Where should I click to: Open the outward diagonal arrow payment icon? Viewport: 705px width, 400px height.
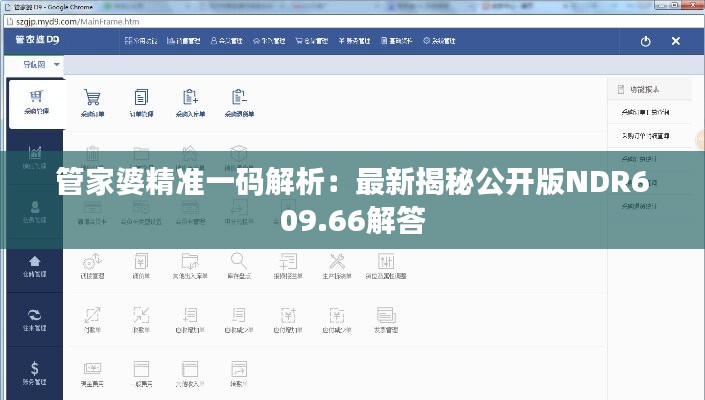tap(92, 315)
